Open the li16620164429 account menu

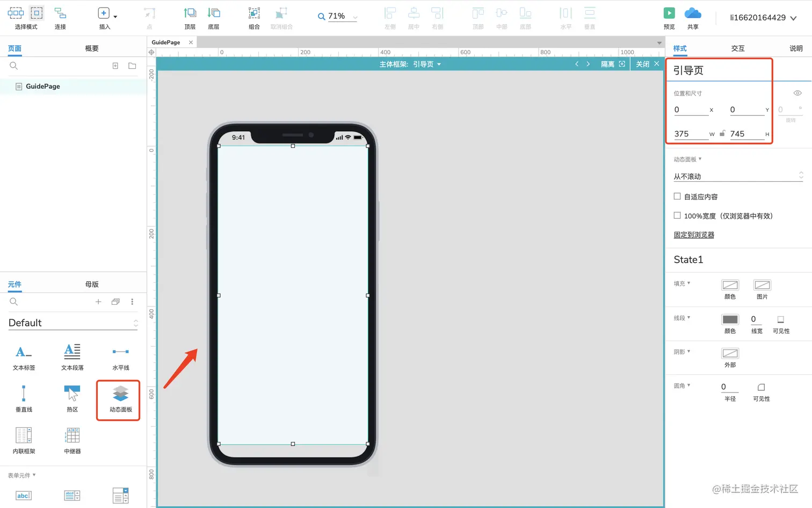[x=763, y=18]
